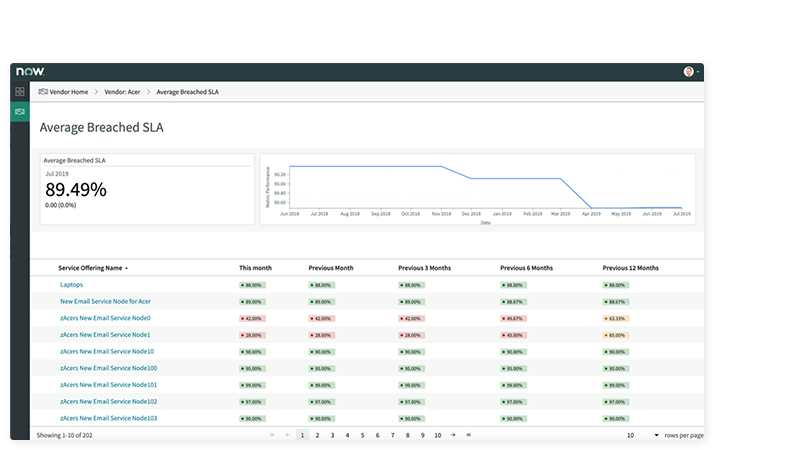The width and height of the screenshot is (800, 450).
Task: Open New Email Service Node for Acer
Action: [106, 301]
